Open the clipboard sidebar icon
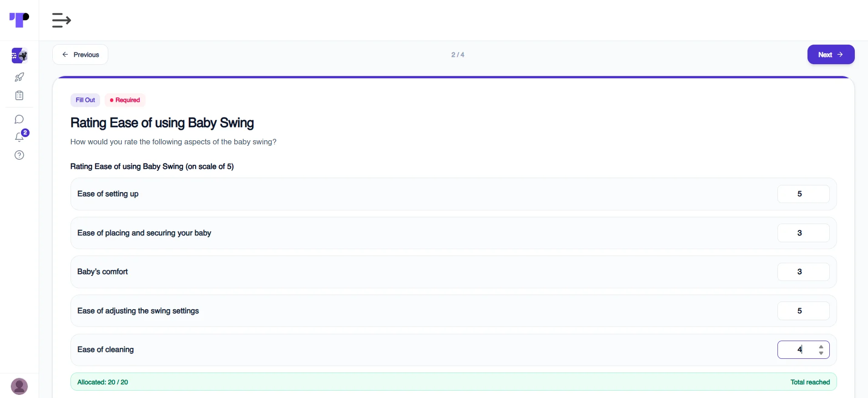This screenshot has width=868, height=398. [19, 96]
